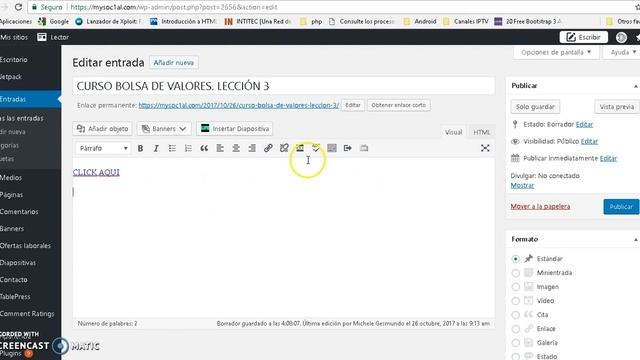Edit the post title field
Image resolution: width=640 pixels, height=360 pixels.
click(x=284, y=86)
